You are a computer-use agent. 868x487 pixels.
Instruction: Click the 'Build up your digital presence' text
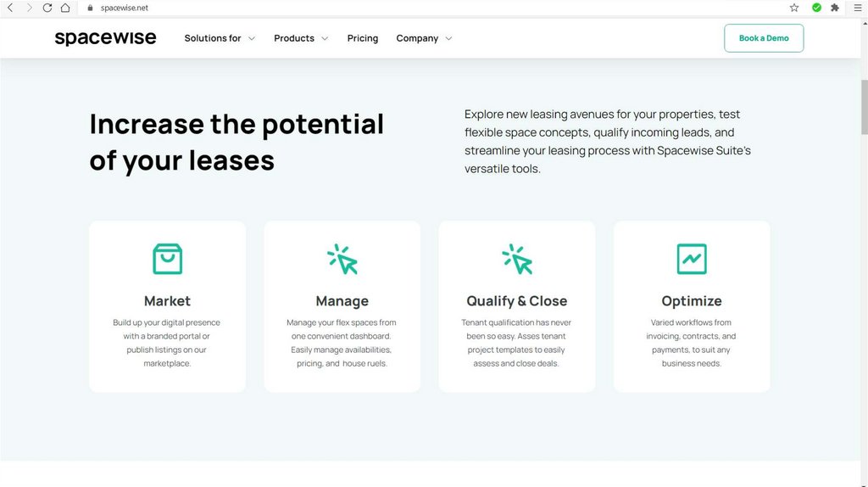pyautogui.click(x=167, y=343)
